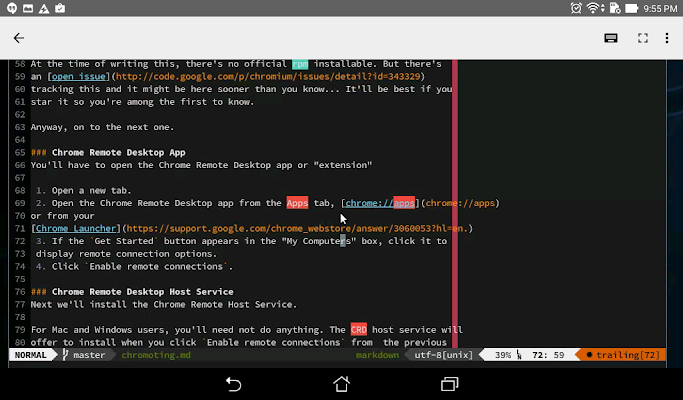Click 'star it so you're among the first' line
The image size is (683, 400).
142,102
